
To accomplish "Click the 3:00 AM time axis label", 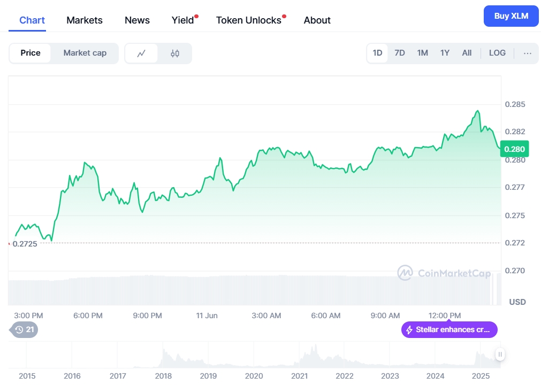I will tap(266, 316).
